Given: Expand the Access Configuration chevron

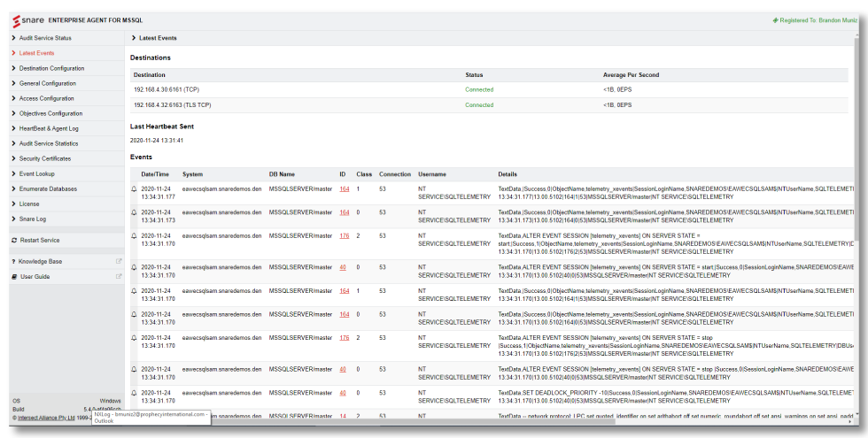Looking at the screenshot, I should 14,98.
